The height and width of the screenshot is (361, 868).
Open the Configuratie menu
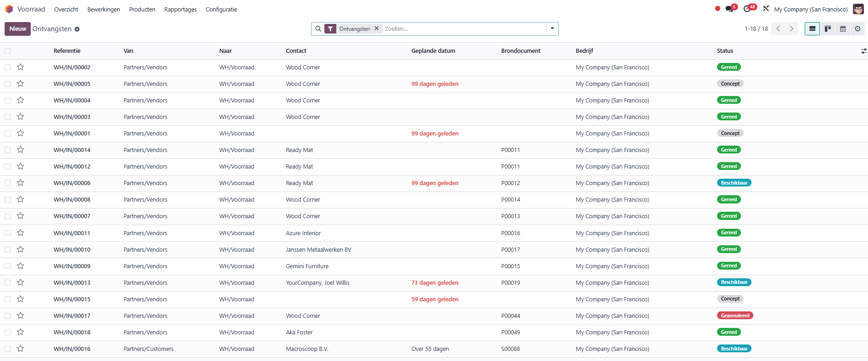tap(221, 9)
